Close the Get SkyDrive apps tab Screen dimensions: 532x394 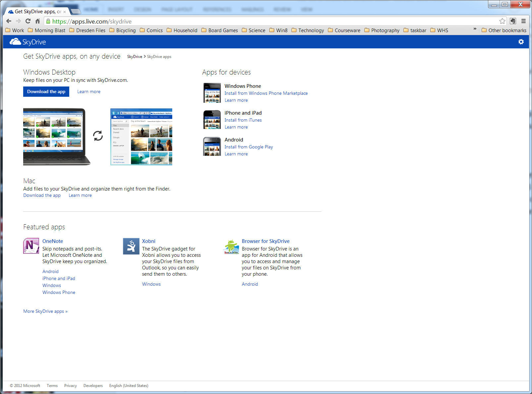pos(65,12)
